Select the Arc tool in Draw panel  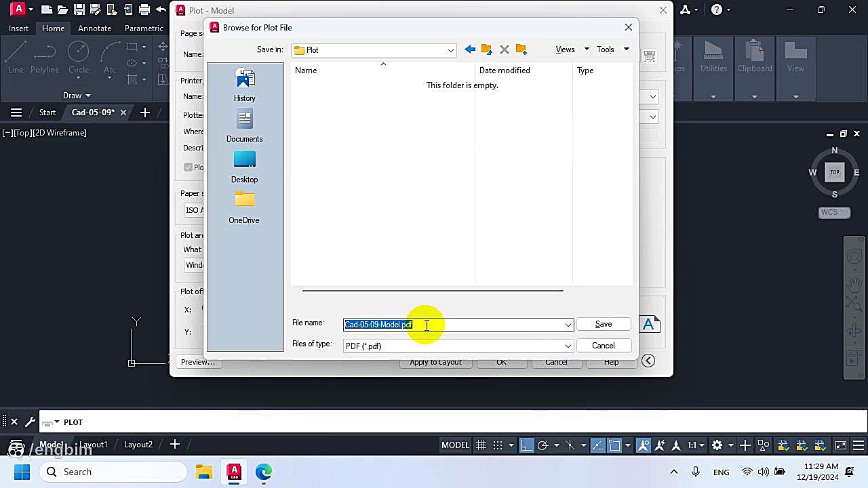tap(110, 57)
